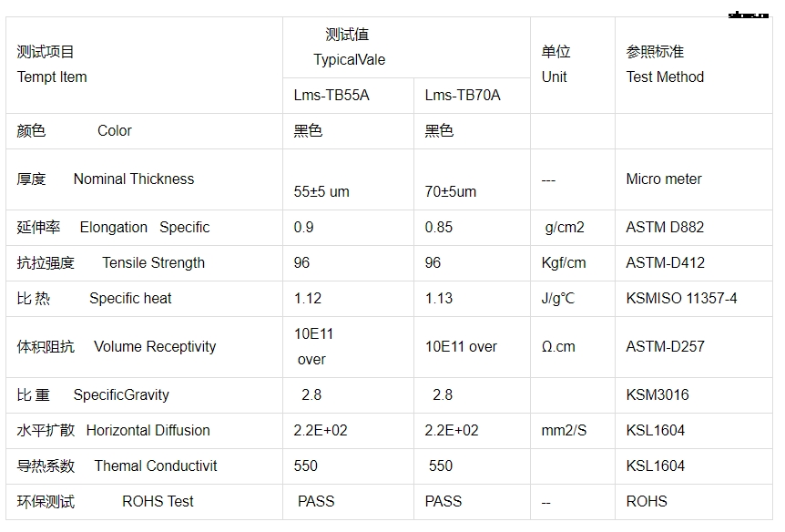Click the 55±5 um thickness value
Image resolution: width=785 pixels, height=532 pixels.
[x=321, y=192]
